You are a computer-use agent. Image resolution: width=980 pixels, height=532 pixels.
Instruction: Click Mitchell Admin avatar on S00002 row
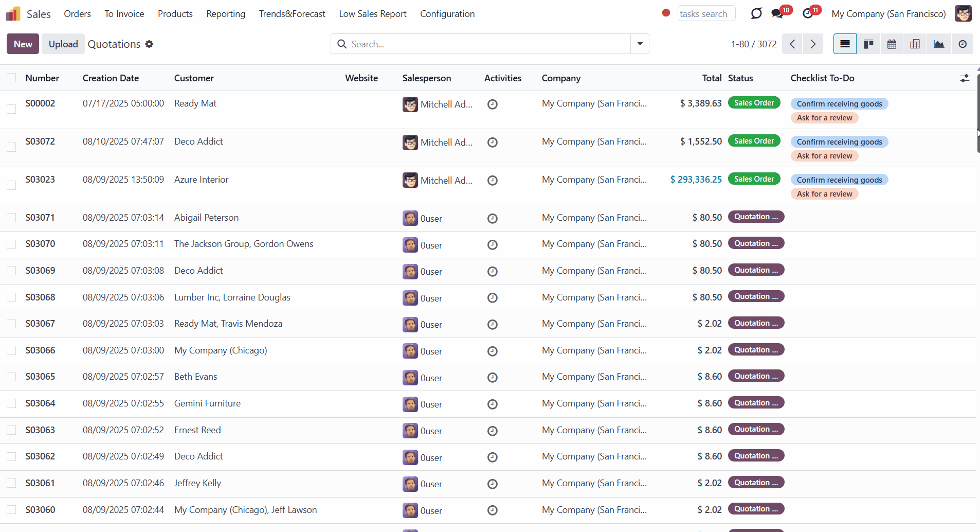click(x=410, y=104)
